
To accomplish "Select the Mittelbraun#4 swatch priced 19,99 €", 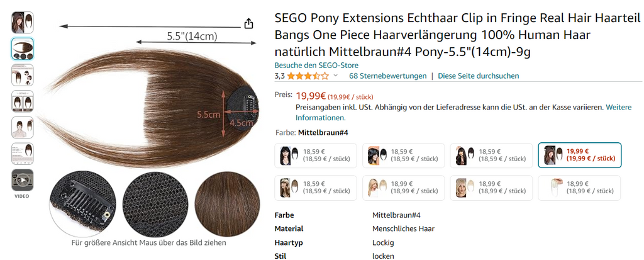I will (x=579, y=155).
